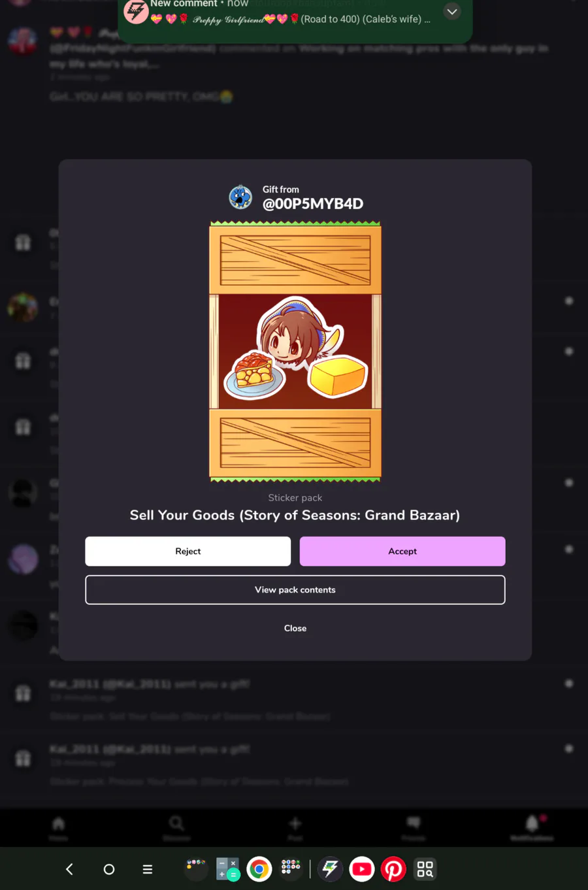The width and height of the screenshot is (588, 890).
Task: Tap the New comment notification banner
Action: click(295, 16)
